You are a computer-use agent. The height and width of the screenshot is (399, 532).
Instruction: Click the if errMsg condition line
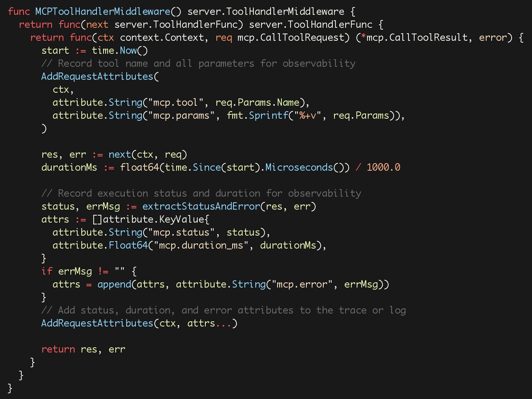[89, 271]
